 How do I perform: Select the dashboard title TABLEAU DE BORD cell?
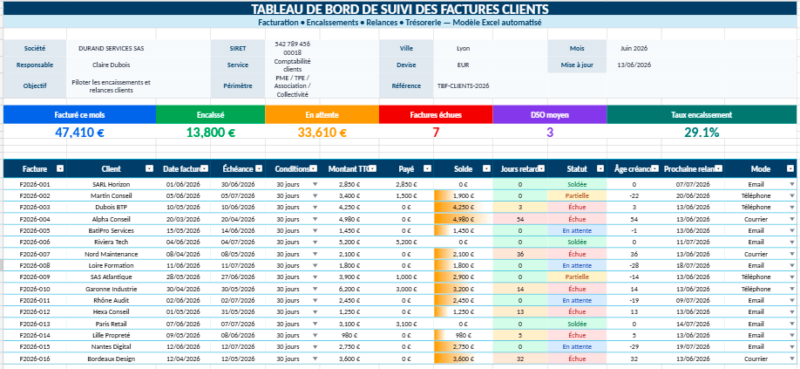(x=400, y=9)
